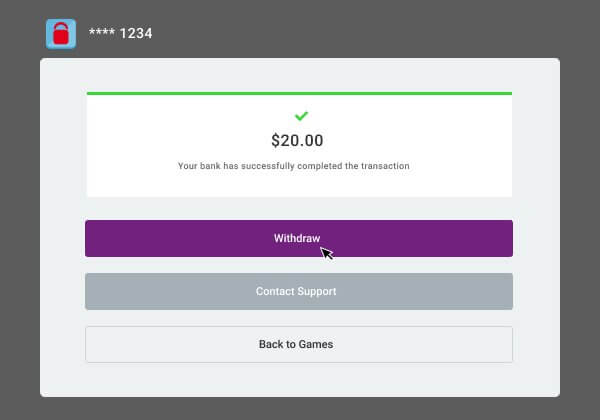Select the masked account number ending 1234

[x=121, y=33]
